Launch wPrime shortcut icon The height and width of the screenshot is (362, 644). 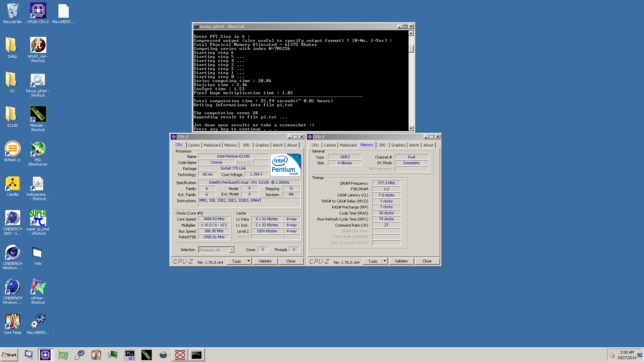tap(38, 292)
